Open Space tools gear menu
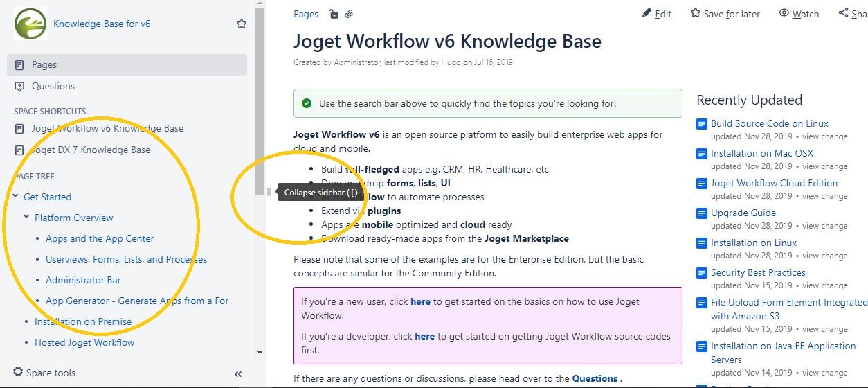 click(44, 373)
